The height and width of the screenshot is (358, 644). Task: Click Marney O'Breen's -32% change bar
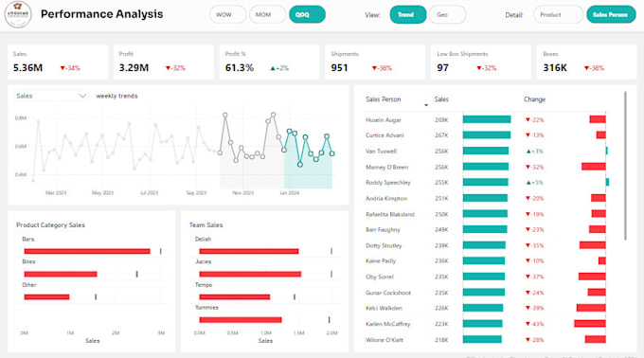click(594, 167)
